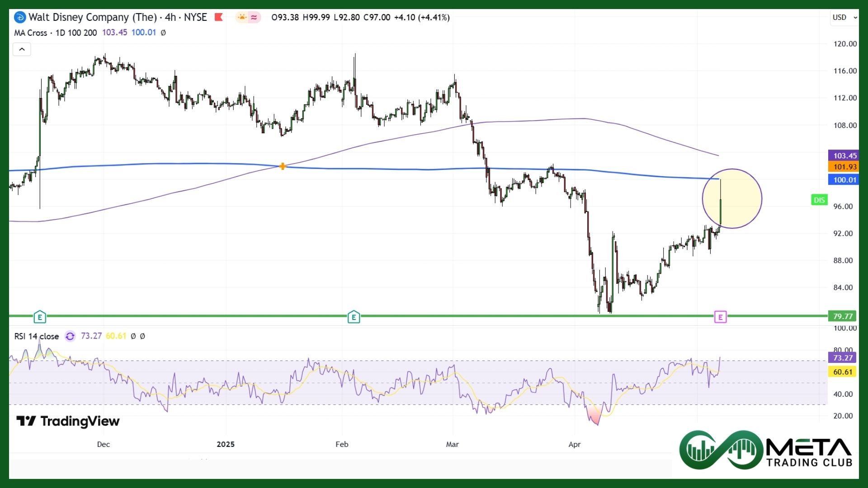
Task: Click the 101.93 orange price axis label
Action: [843, 167]
